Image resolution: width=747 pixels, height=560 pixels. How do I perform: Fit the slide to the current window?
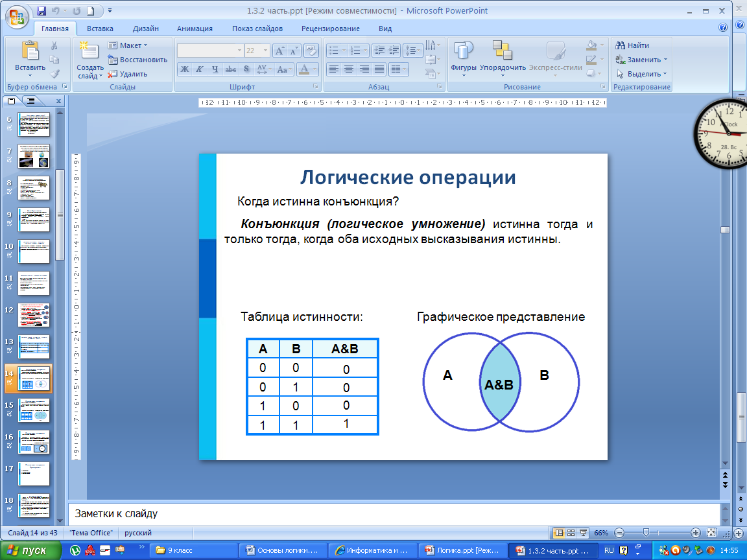click(711, 533)
